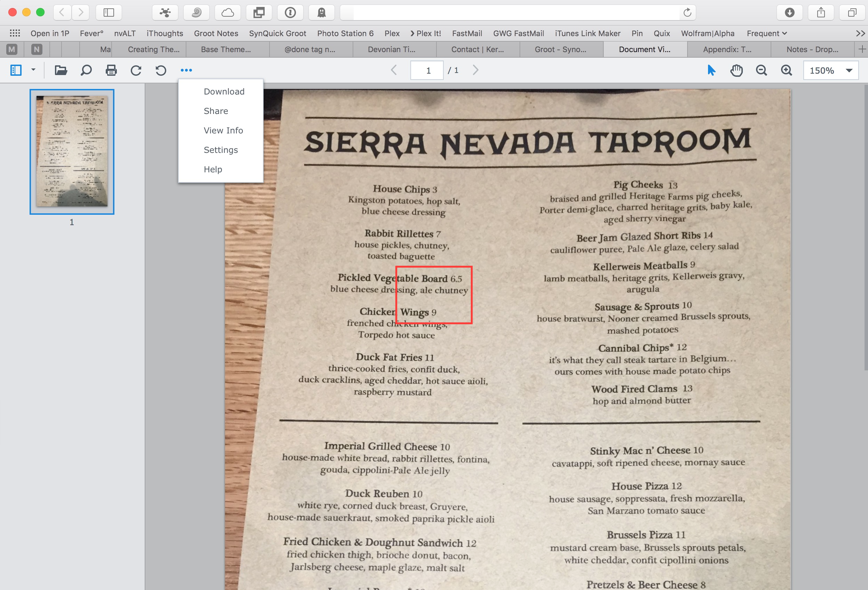
Task: Click the zoom out magnifier
Action: tap(761, 70)
